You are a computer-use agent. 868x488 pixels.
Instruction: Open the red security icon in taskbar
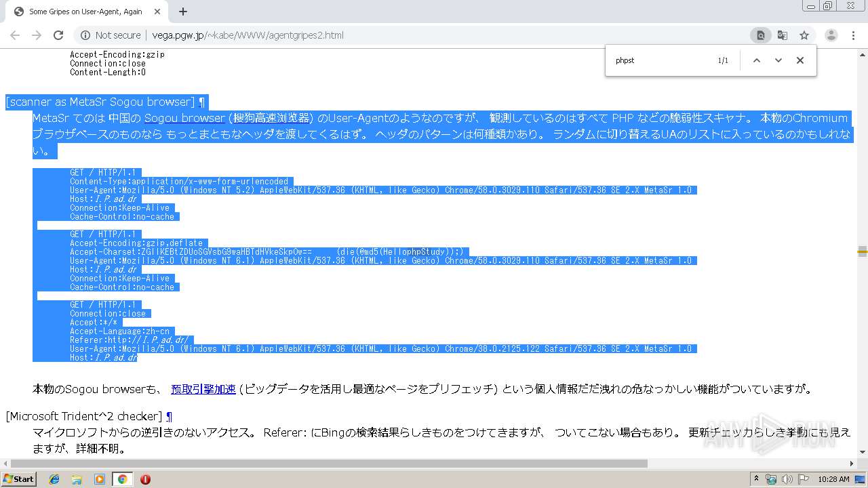145,479
